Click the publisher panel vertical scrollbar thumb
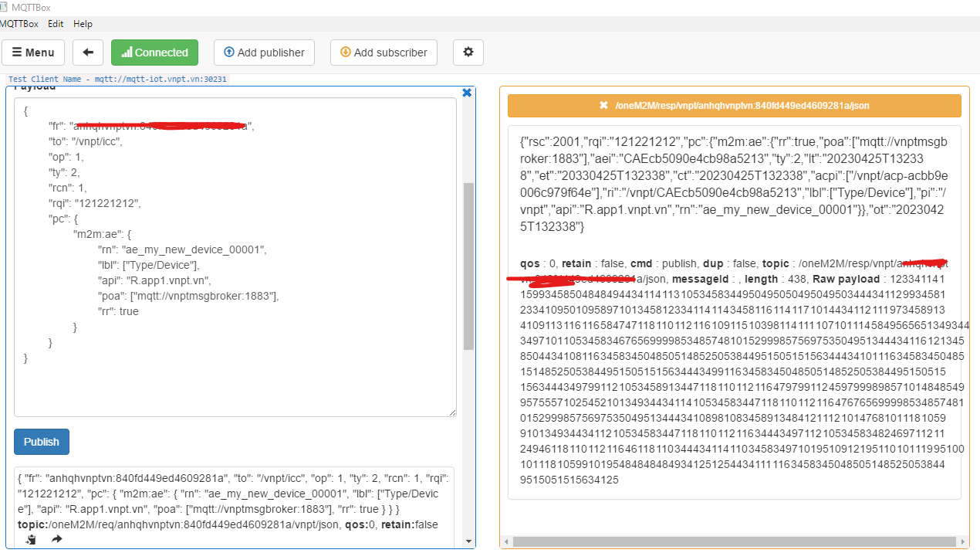Screen dimensions: 980x553 coord(468,266)
